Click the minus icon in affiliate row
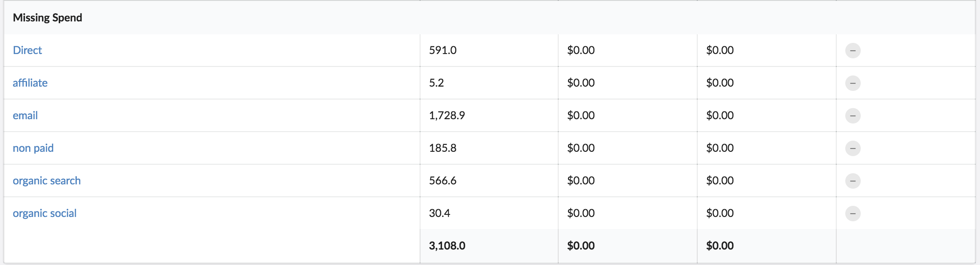Image resolution: width=980 pixels, height=265 pixels. 853,83
